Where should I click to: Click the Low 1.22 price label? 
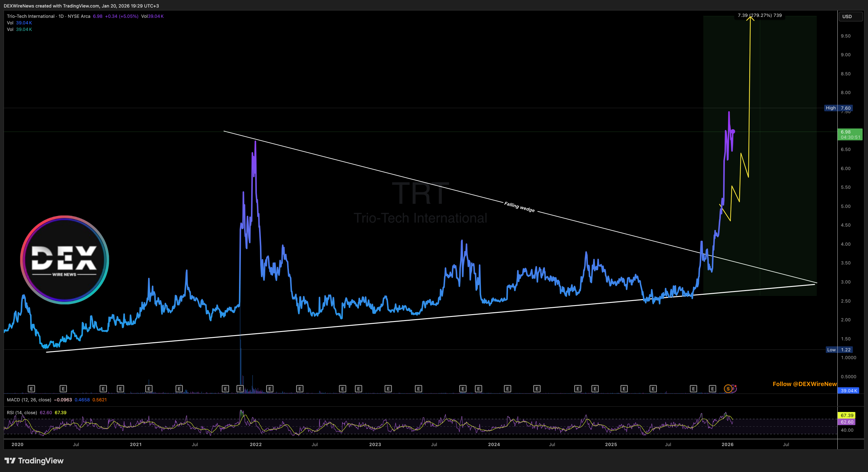coord(839,349)
